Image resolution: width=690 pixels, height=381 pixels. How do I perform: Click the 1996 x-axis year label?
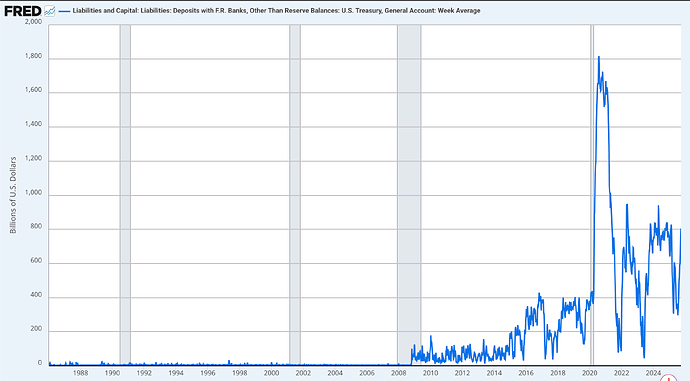click(x=208, y=373)
